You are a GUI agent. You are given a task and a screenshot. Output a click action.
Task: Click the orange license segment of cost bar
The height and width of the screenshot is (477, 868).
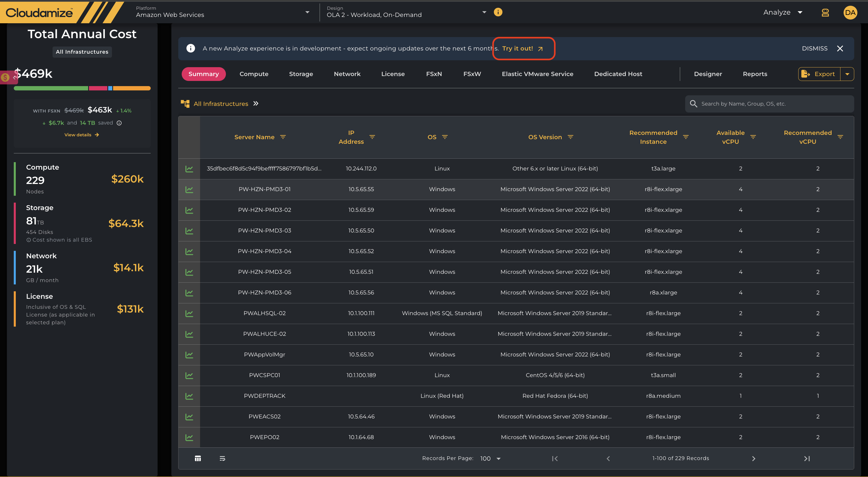132,88
